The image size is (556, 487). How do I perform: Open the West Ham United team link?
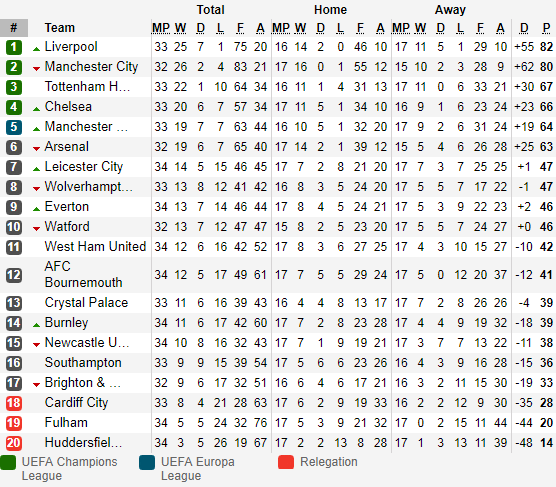(95, 247)
